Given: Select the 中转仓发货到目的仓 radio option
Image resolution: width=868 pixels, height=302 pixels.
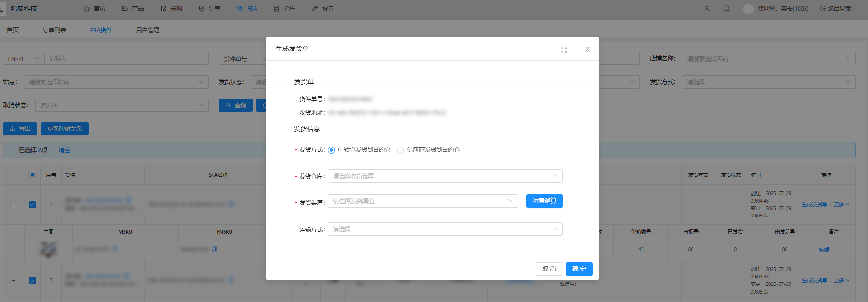Looking at the screenshot, I should point(331,150).
